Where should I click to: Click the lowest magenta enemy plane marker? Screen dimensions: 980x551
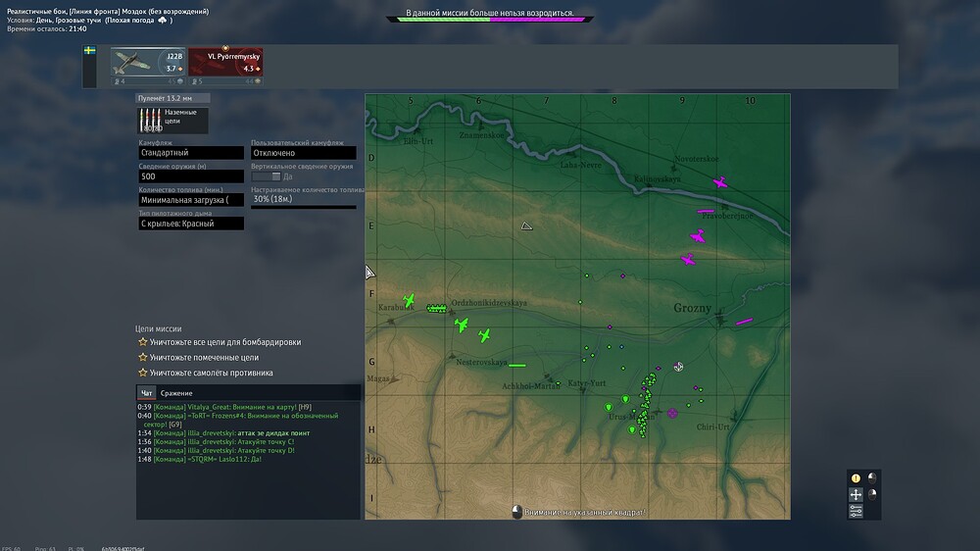point(688,260)
